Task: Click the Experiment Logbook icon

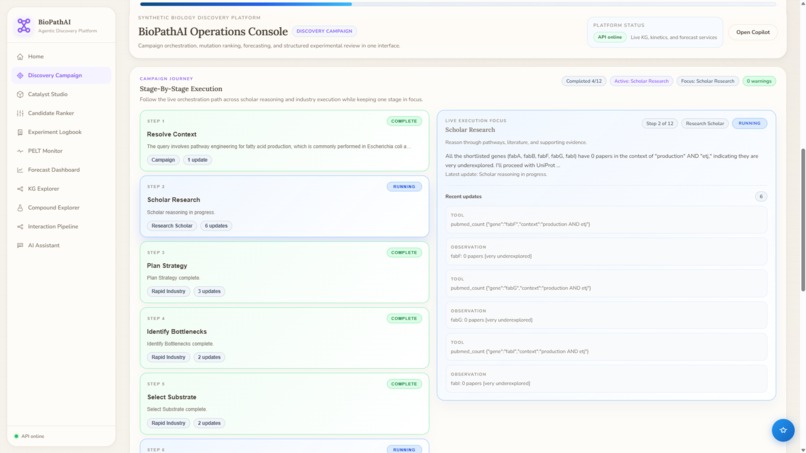Action: pyautogui.click(x=20, y=132)
